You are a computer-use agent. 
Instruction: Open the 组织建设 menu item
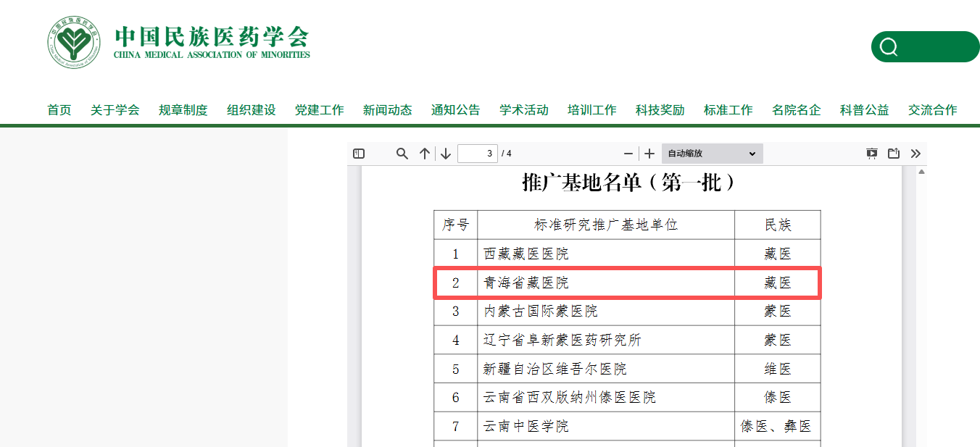click(252, 110)
